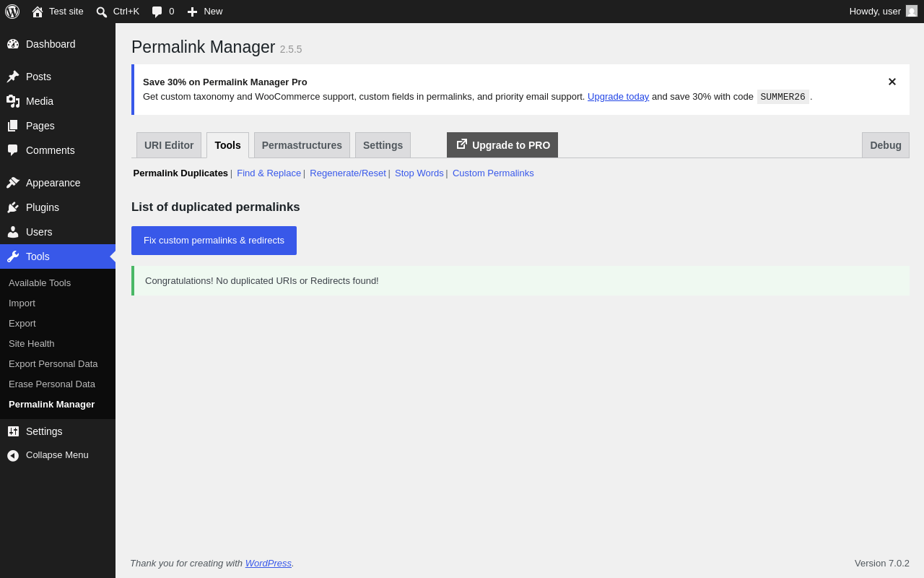Switch to the URI Editor tab
Image resolution: width=924 pixels, height=578 pixels.
coord(169,145)
